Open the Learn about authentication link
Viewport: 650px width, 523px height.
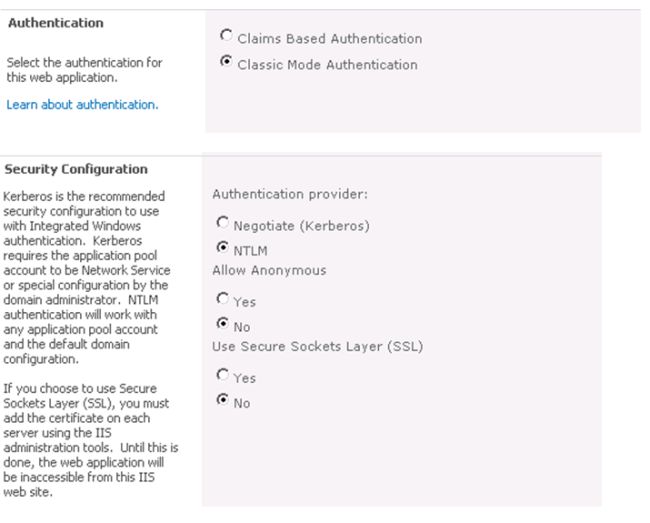(x=82, y=105)
